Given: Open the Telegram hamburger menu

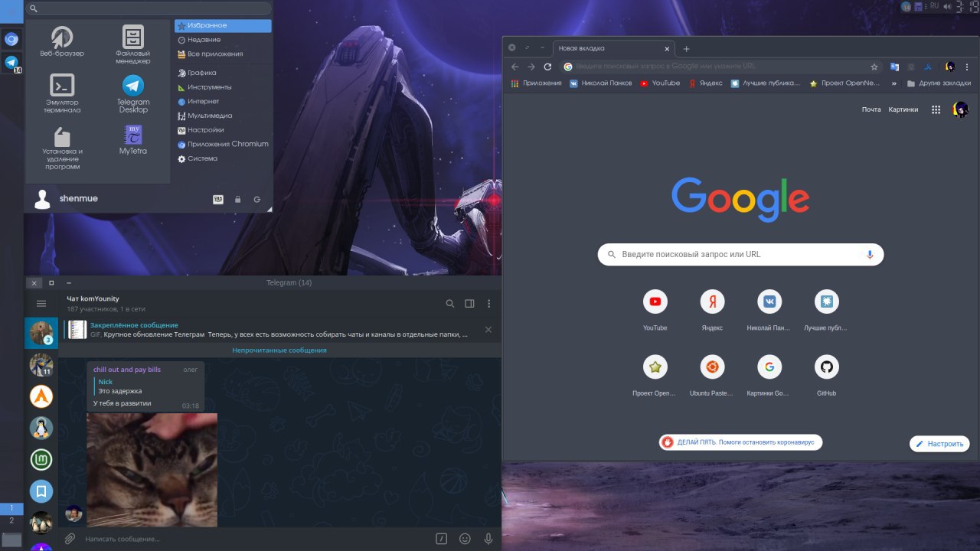Looking at the screenshot, I should tap(41, 304).
